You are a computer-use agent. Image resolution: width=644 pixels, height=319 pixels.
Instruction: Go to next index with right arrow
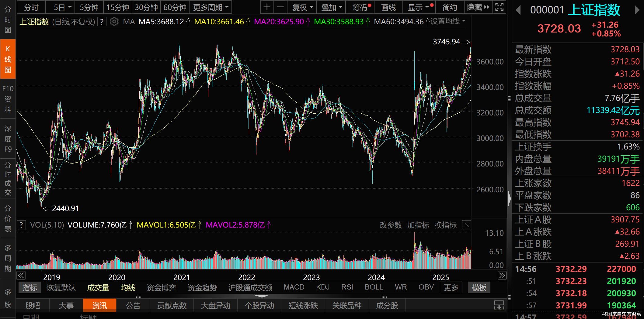[x=637, y=10]
